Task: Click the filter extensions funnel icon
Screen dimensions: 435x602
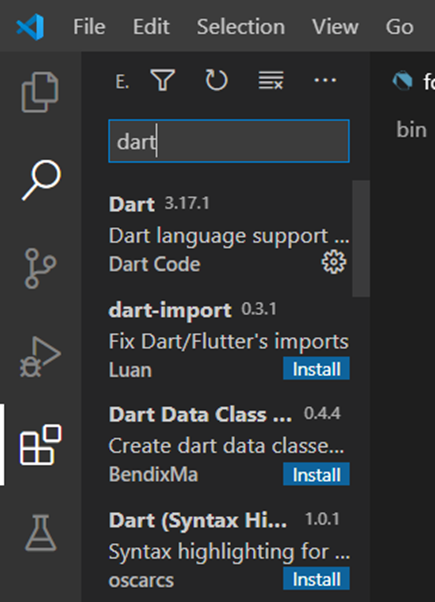Action: (x=163, y=80)
